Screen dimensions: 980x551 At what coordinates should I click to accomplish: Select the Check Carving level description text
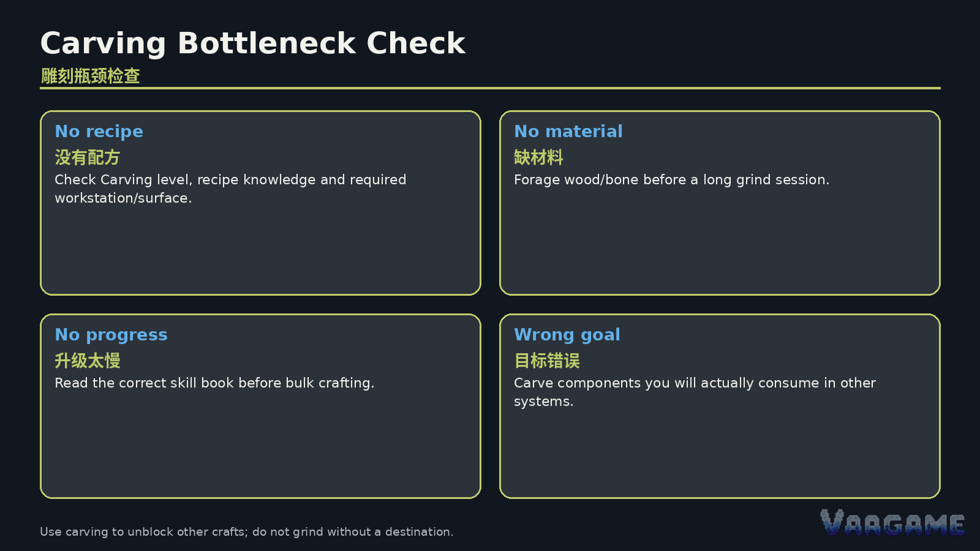click(230, 189)
